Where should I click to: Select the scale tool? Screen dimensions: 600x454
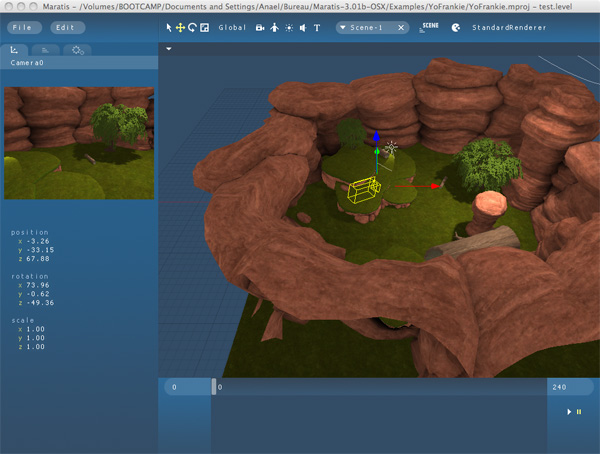pyautogui.click(x=204, y=28)
